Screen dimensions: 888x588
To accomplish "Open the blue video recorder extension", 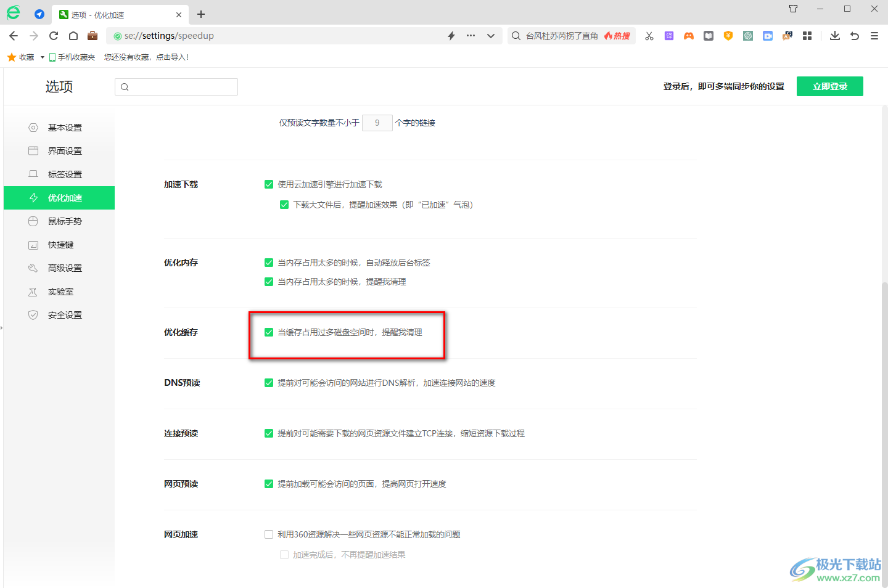I will point(768,36).
